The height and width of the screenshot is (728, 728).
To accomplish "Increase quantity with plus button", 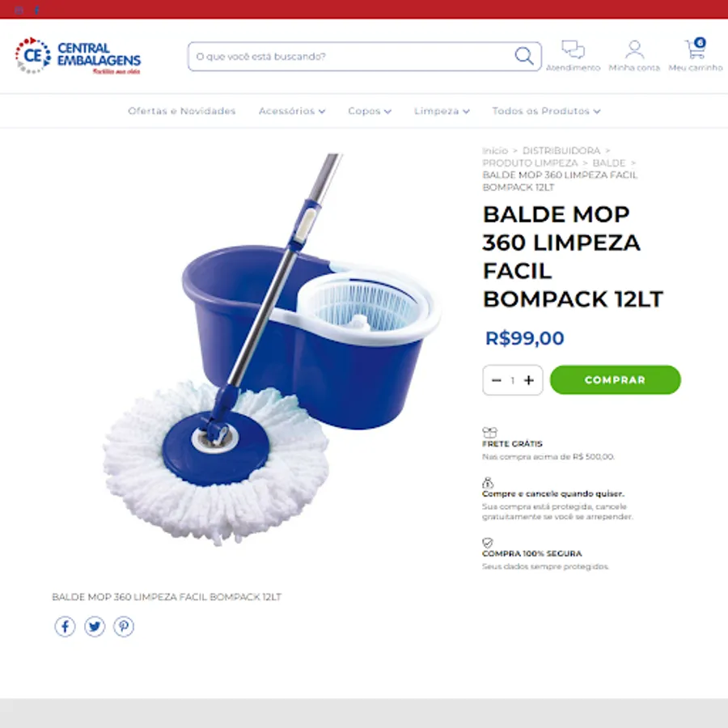I will click(x=529, y=380).
